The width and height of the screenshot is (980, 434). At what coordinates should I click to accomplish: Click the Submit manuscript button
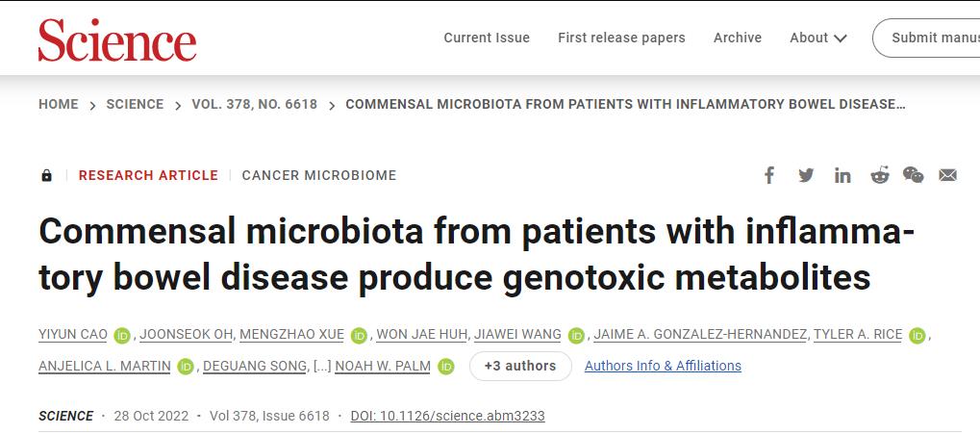click(x=927, y=38)
